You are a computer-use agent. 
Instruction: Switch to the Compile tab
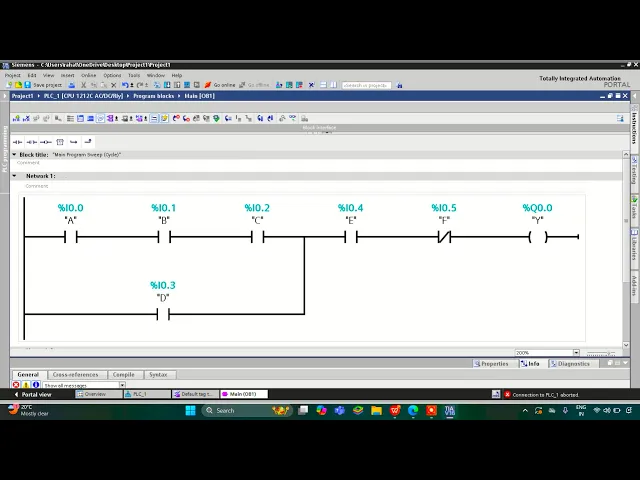[x=123, y=375]
